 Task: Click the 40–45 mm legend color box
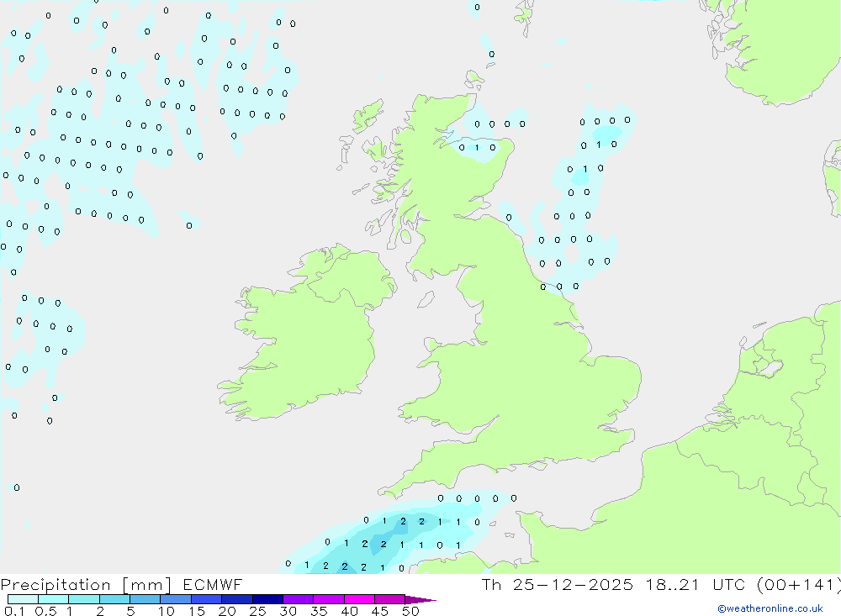(x=359, y=599)
